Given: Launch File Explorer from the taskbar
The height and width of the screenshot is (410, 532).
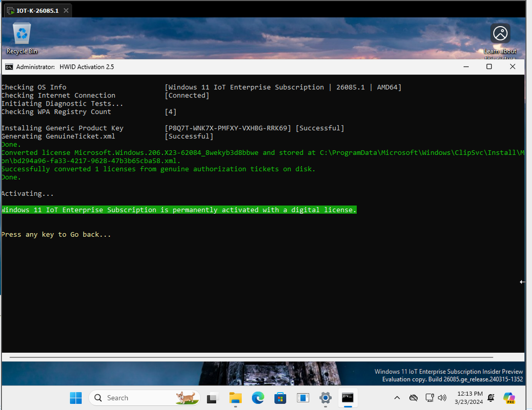Looking at the screenshot, I should [x=235, y=398].
